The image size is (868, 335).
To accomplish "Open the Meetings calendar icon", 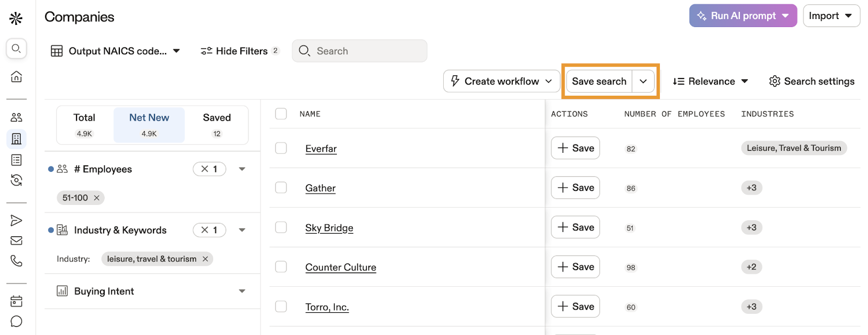I will click(x=16, y=301).
